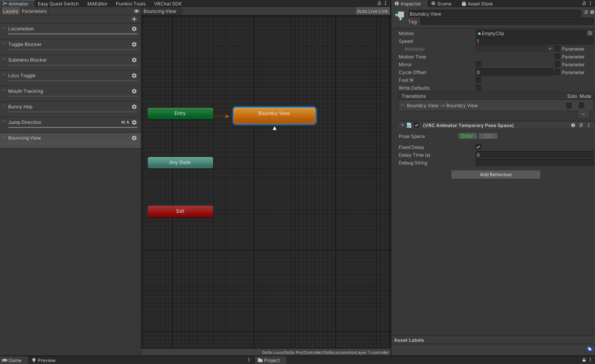The image size is (595, 364).
Task: Open the state settings gear in Inspector header
Action: (x=592, y=12)
